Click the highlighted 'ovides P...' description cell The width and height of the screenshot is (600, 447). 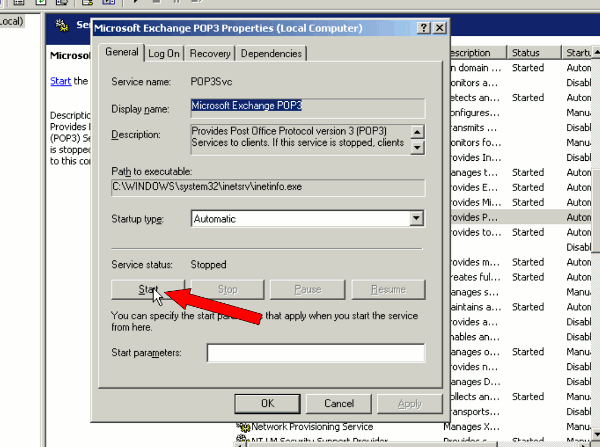pyautogui.click(x=474, y=217)
